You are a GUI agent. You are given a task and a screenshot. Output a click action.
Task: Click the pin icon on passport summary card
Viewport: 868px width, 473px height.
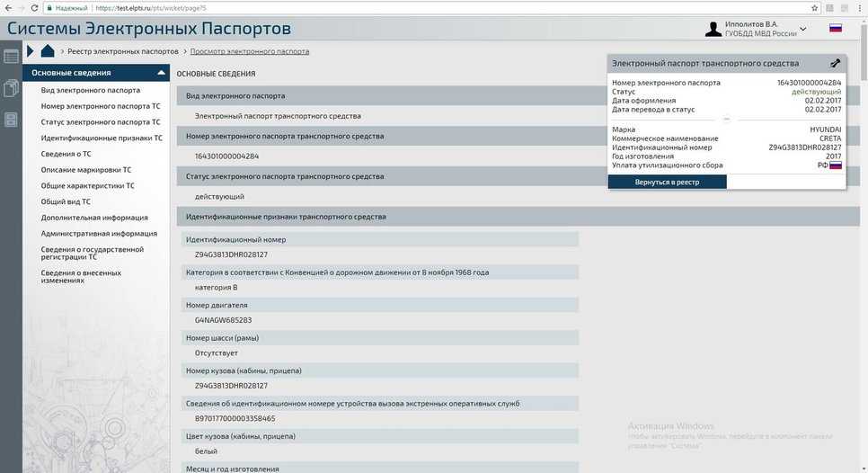(x=835, y=63)
